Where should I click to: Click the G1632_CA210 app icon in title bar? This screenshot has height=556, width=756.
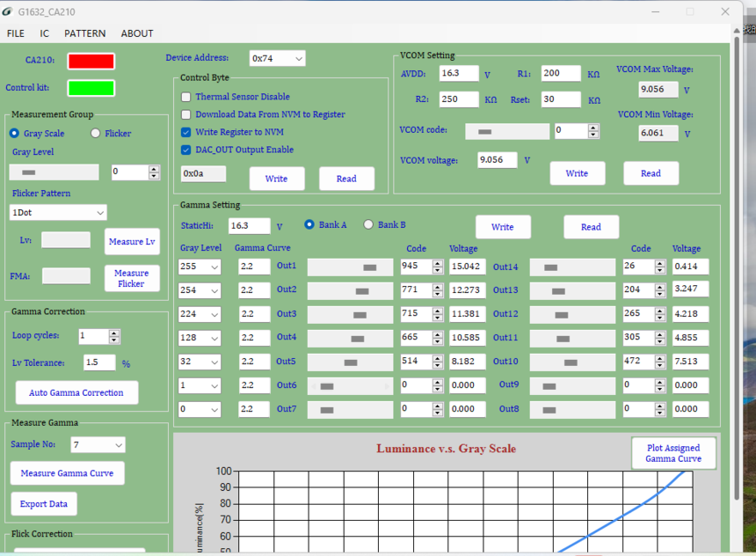[x=7, y=11]
